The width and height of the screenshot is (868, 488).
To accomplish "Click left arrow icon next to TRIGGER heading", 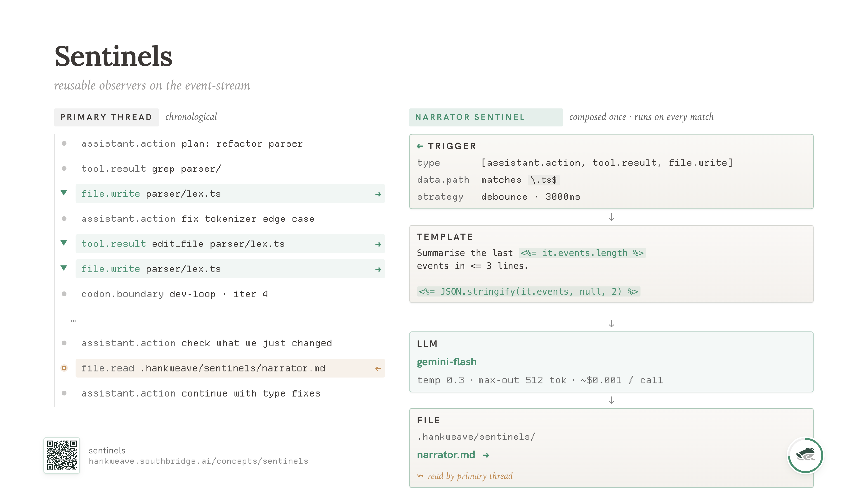I will [420, 146].
